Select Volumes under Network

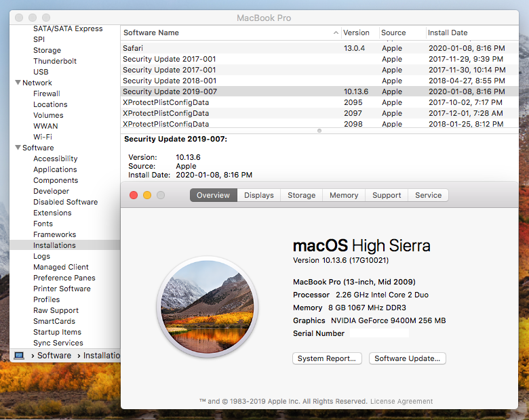click(48, 115)
